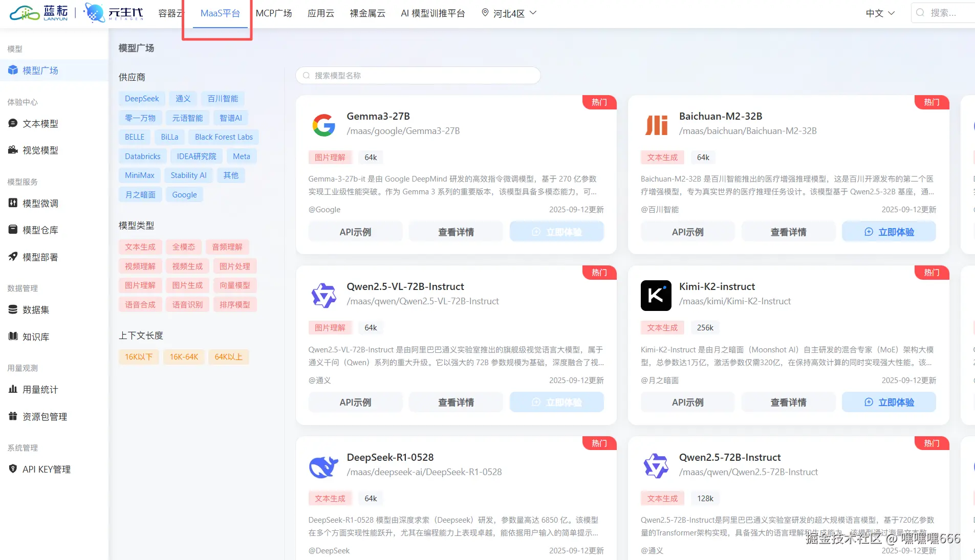This screenshot has width=975, height=560.
Task: Toggle the MiniMax provider filter
Action: coord(140,175)
